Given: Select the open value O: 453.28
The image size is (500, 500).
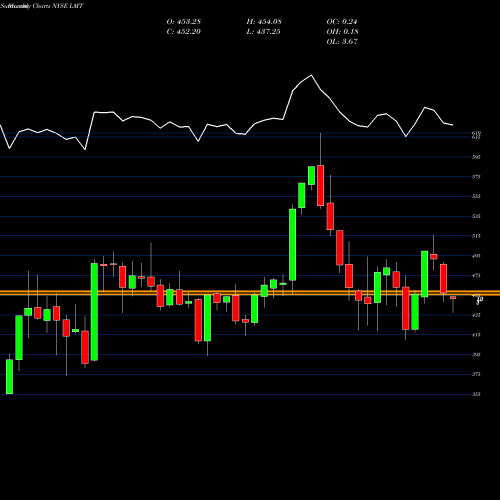Looking at the screenshot, I should coord(184,22).
